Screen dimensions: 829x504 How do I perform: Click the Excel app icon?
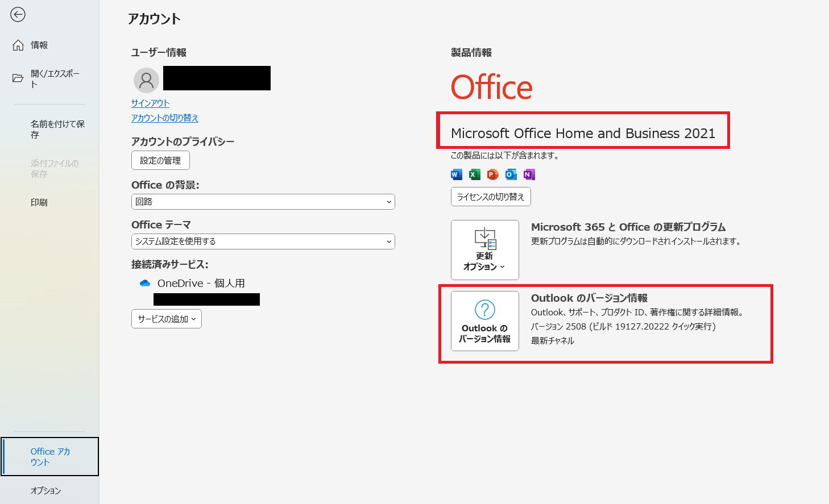pyautogui.click(x=474, y=174)
